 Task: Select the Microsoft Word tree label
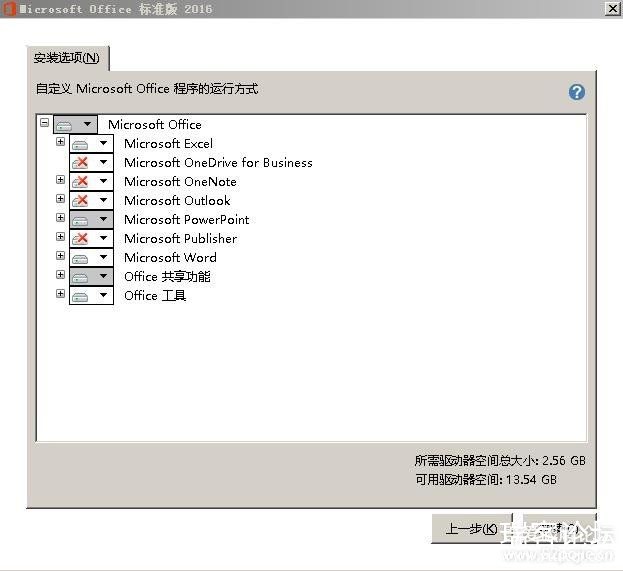coord(170,257)
